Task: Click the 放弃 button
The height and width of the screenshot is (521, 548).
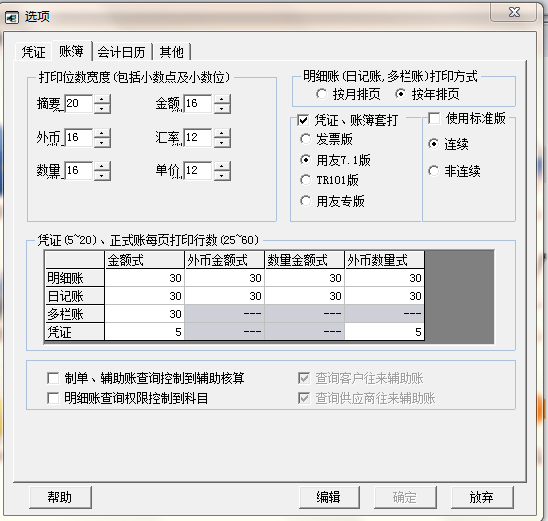Action: (x=482, y=497)
